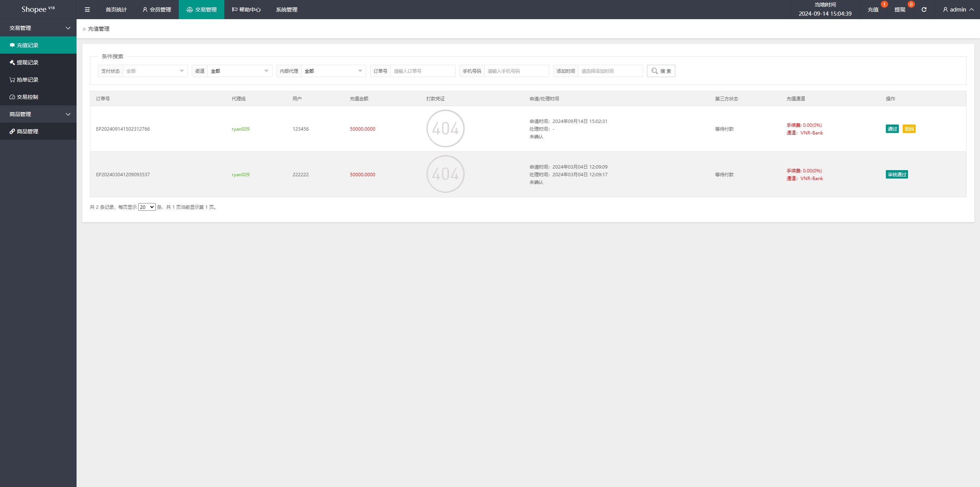Click the magnifier search button
This screenshot has width=980, height=487.
click(x=661, y=71)
